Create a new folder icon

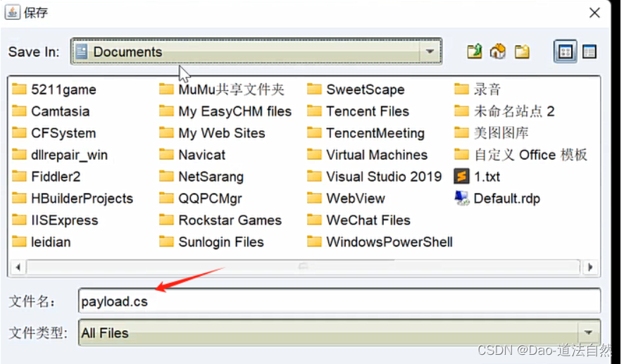tap(522, 51)
